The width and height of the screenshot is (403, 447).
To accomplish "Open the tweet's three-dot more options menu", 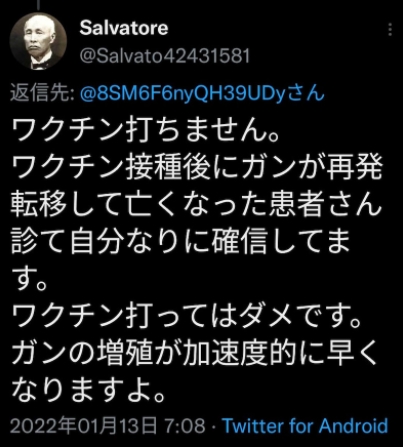I will tap(390, 30).
